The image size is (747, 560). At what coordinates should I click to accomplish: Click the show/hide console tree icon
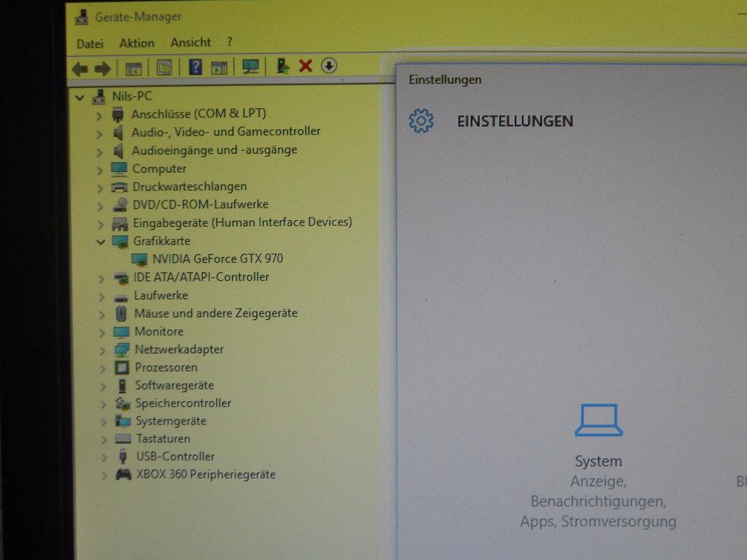point(133,69)
